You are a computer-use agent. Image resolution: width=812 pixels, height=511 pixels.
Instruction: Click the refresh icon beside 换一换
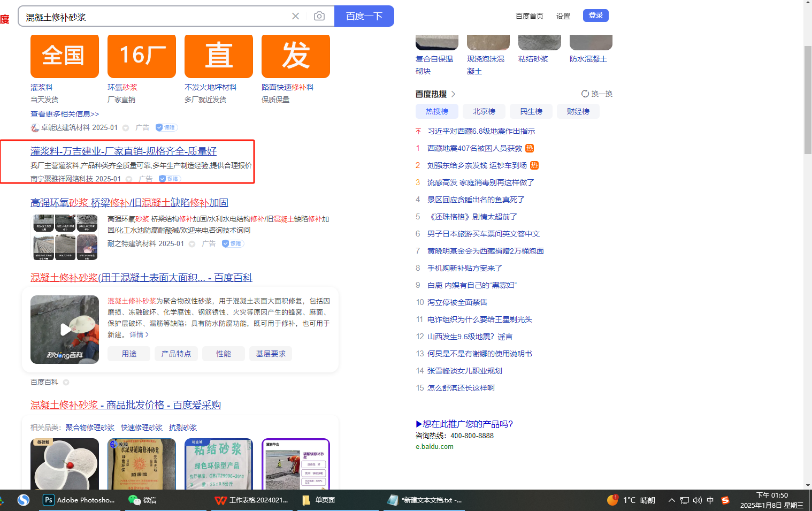[x=585, y=94]
